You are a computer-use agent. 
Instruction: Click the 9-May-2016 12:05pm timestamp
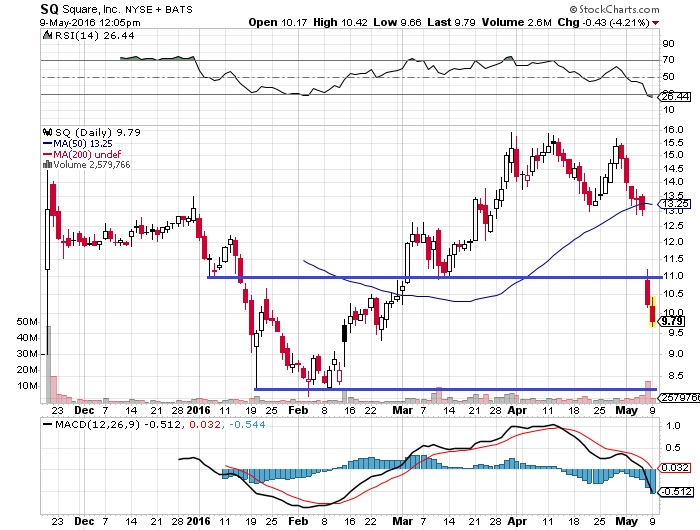pos(90,22)
